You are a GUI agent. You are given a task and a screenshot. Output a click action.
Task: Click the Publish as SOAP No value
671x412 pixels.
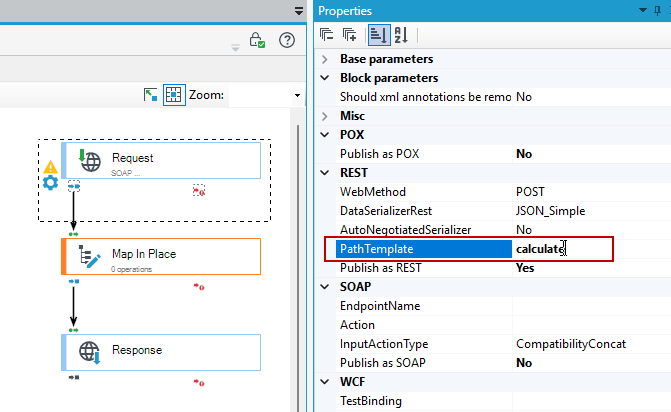[x=524, y=363]
